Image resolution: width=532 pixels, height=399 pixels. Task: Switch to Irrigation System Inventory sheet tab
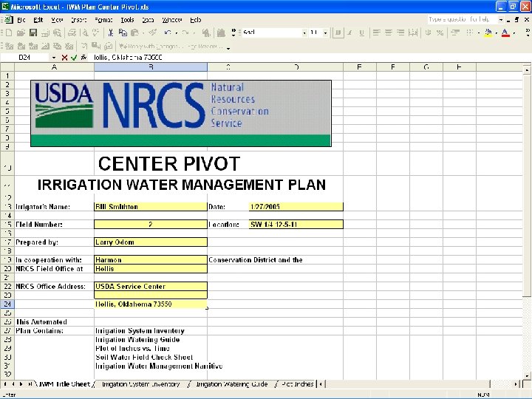[140, 384]
